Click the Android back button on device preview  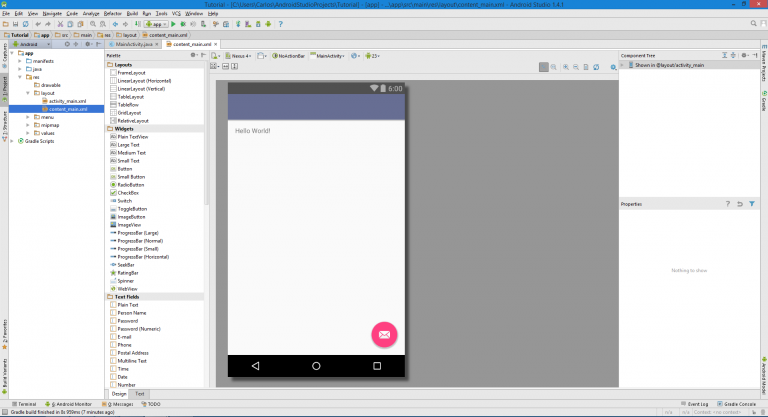tap(255, 366)
